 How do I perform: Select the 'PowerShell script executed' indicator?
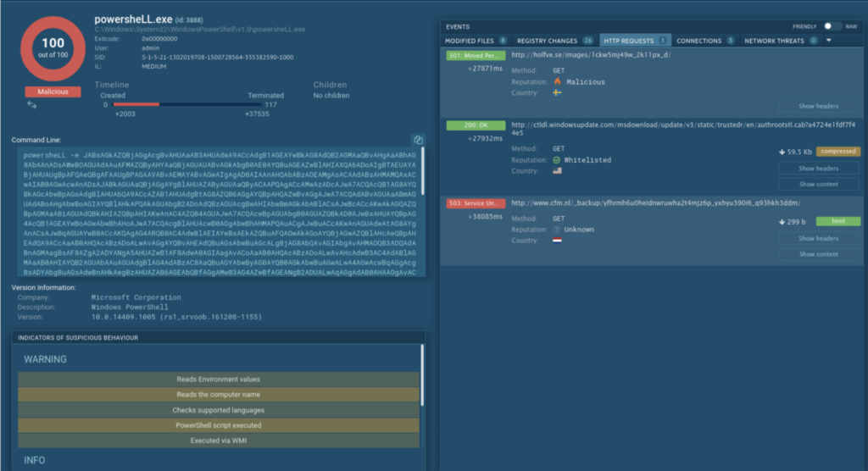218,425
